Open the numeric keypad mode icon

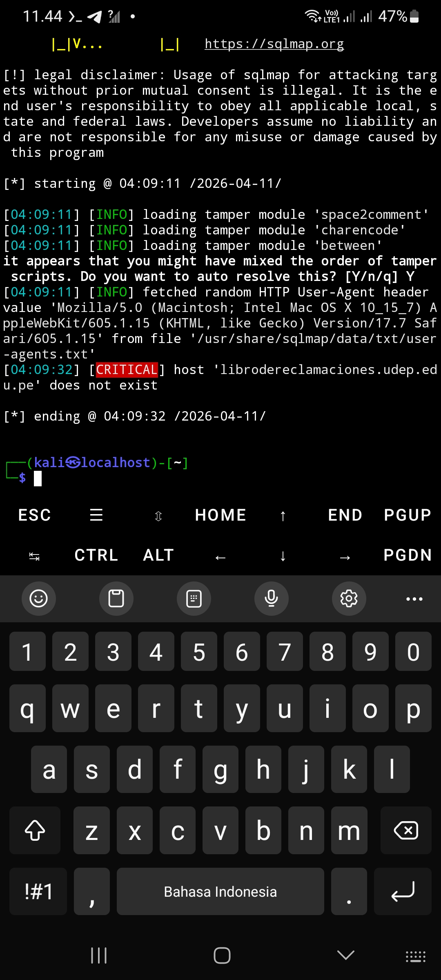click(x=194, y=599)
